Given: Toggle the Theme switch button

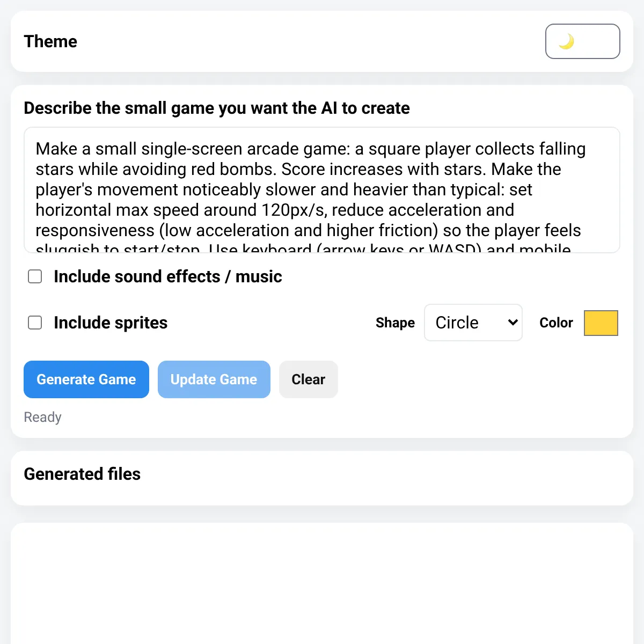Looking at the screenshot, I should click(x=583, y=41).
